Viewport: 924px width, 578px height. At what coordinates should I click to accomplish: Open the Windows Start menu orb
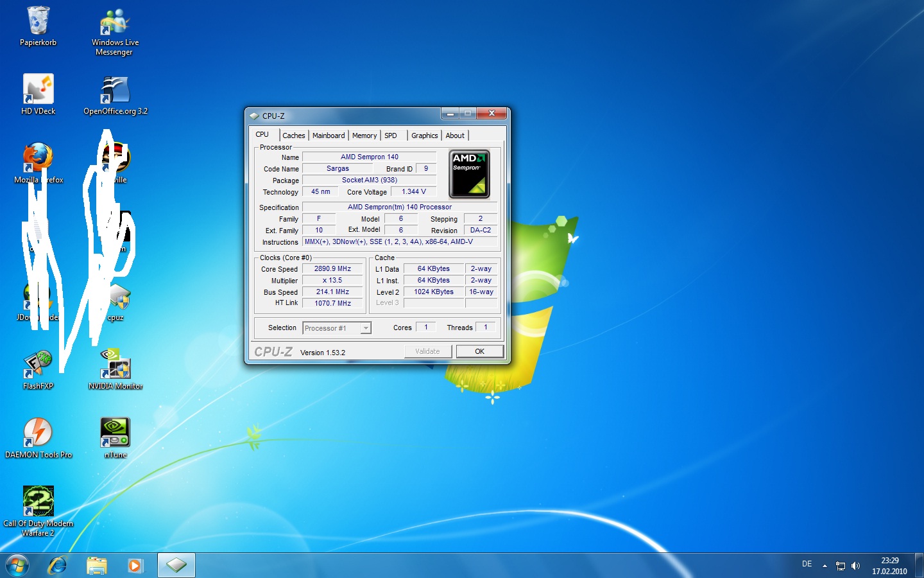[17, 565]
